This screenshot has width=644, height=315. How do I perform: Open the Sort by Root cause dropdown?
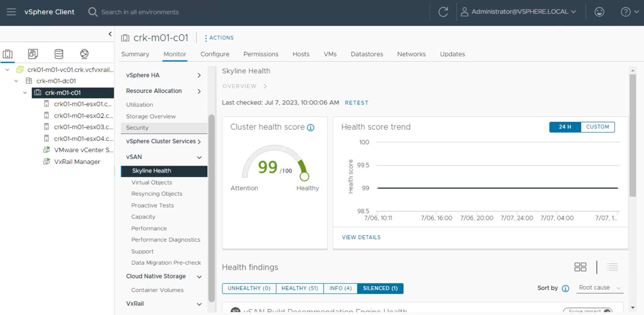coord(599,288)
